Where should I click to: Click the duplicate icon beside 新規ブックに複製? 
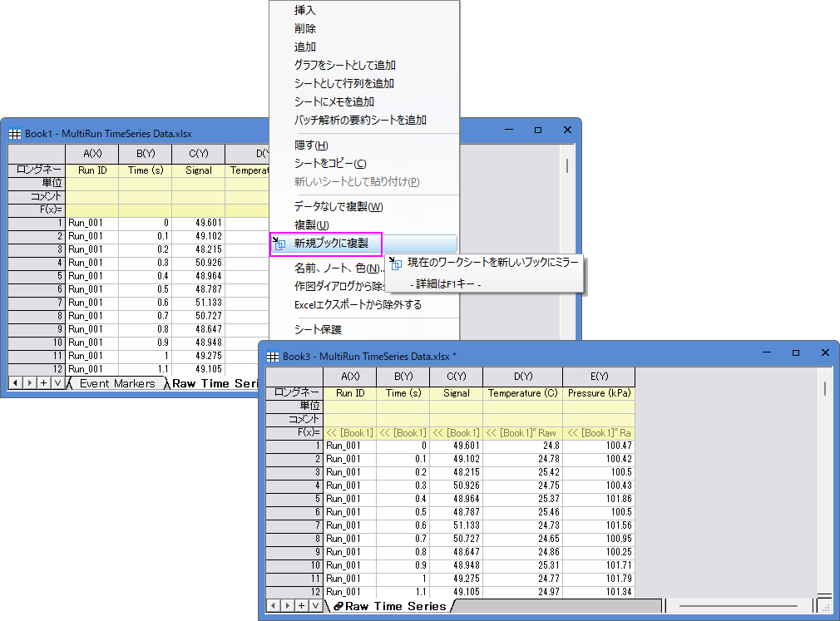coord(279,244)
